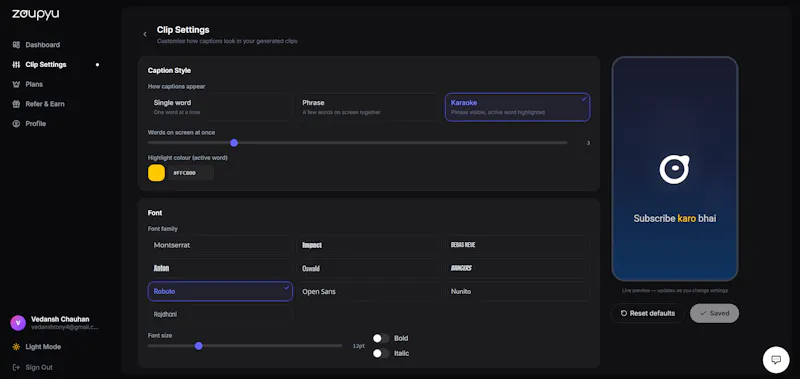Select the Single word caption style
This screenshot has height=379, width=800.
[220, 107]
